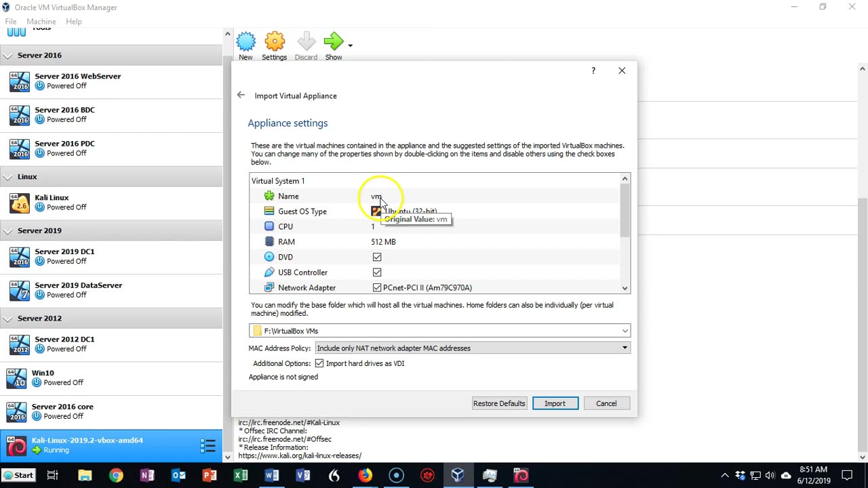Viewport: 868px width, 488px height.
Task: Click the Windows Start button
Action: [x=18, y=475]
